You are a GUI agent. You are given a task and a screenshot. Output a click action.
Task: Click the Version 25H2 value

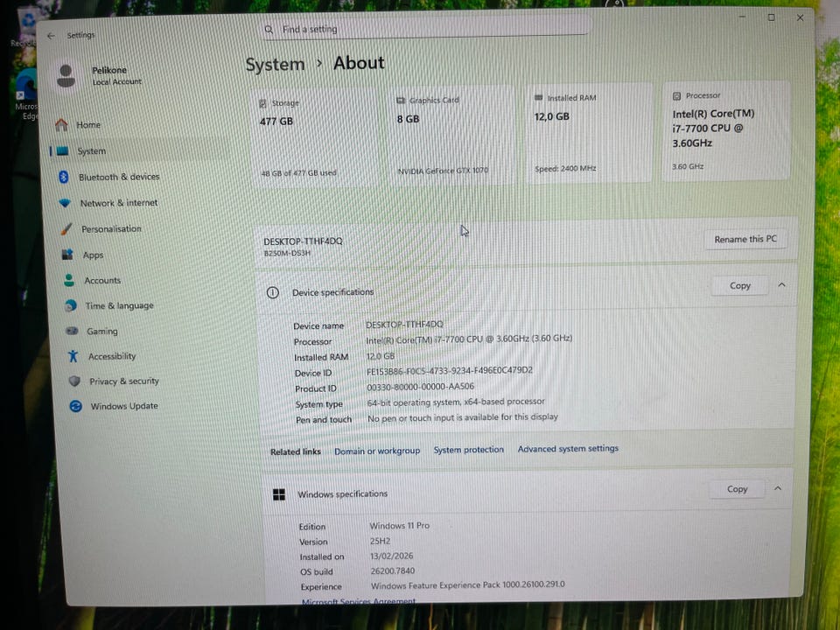point(381,541)
